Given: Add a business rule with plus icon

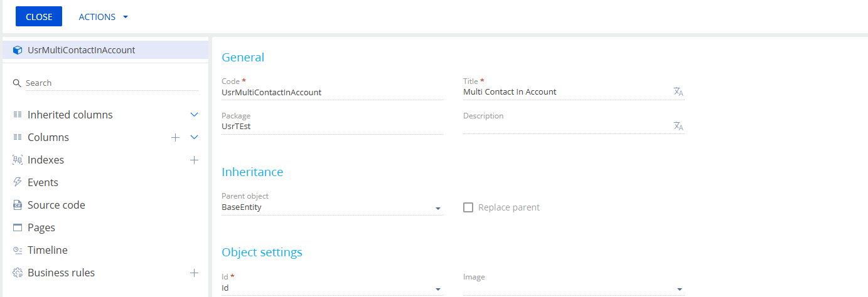Looking at the screenshot, I should (195, 273).
